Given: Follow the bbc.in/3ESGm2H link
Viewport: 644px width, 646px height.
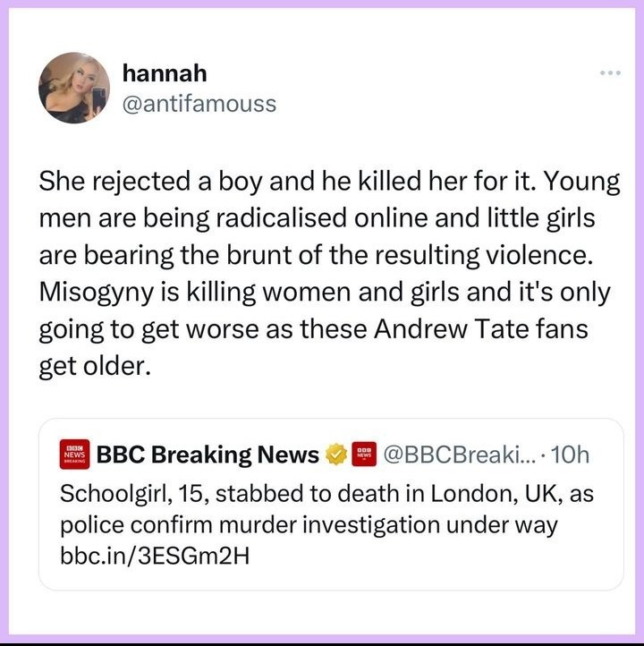Looking at the screenshot, I should (x=155, y=556).
